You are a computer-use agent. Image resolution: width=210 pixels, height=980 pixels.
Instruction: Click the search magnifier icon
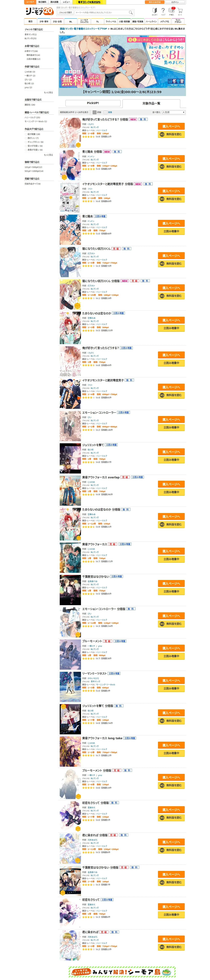coord(130,13)
